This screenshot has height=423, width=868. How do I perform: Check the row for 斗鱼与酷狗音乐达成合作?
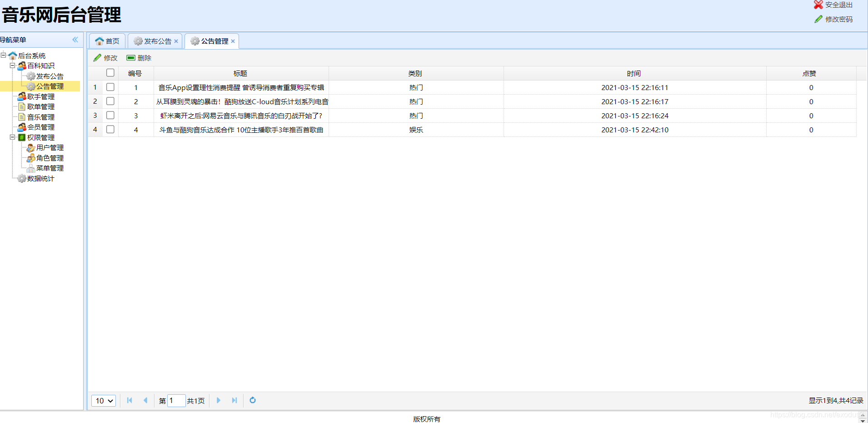click(x=110, y=129)
